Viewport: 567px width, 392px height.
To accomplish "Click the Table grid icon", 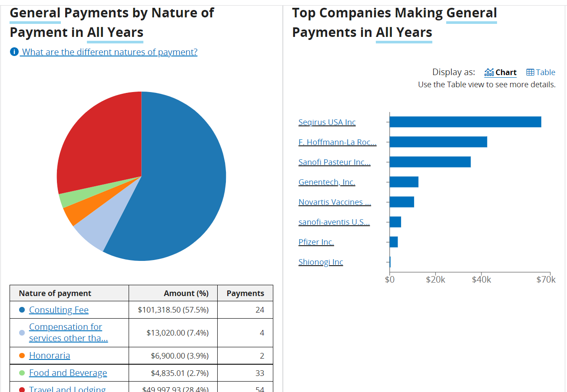I will click(x=530, y=72).
